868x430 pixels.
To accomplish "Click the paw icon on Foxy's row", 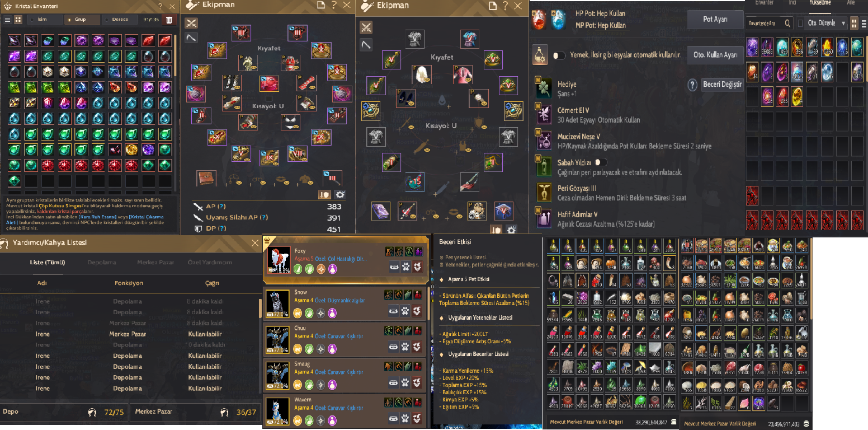I will pyautogui.click(x=405, y=268).
